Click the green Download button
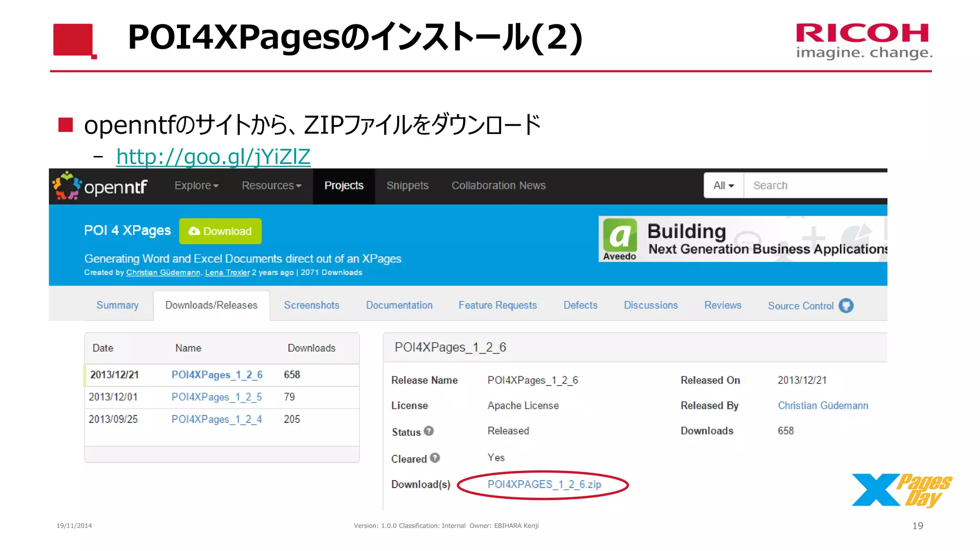This screenshot has height=551, width=980. [x=220, y=231]
